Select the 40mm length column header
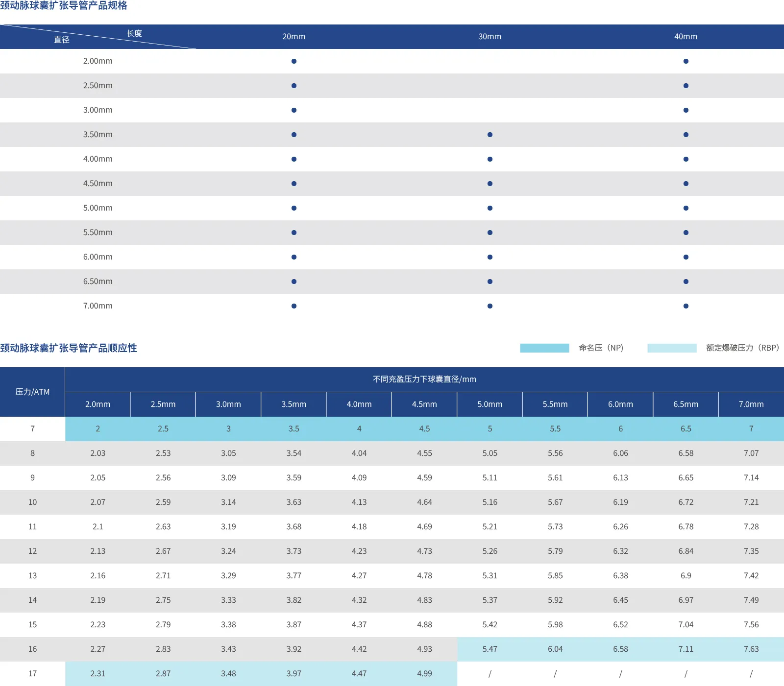The image size is (784, 686). tap(686, 37)
